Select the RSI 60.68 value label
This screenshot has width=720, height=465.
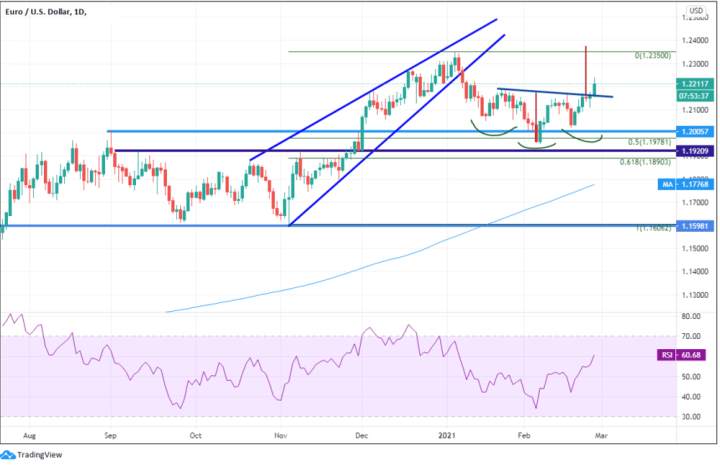pos(681,355)
